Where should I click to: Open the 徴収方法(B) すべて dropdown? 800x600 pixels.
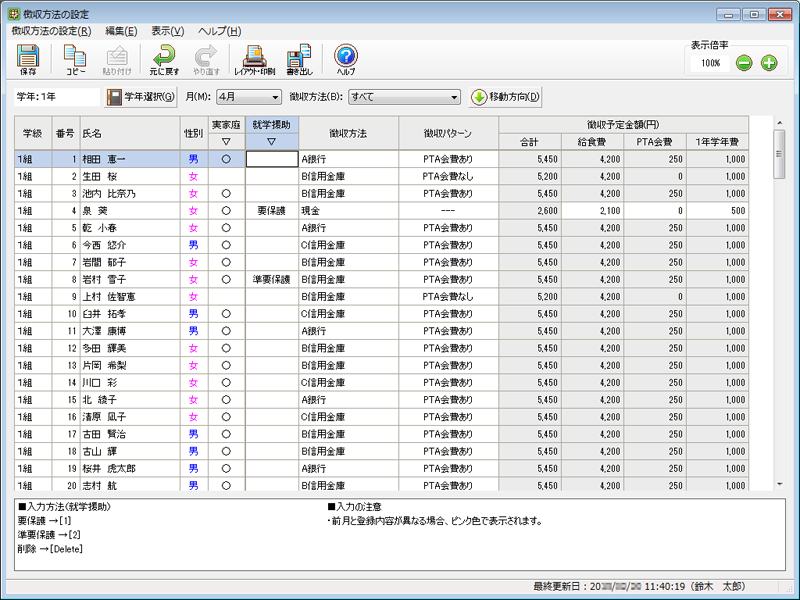coord(404,97)
